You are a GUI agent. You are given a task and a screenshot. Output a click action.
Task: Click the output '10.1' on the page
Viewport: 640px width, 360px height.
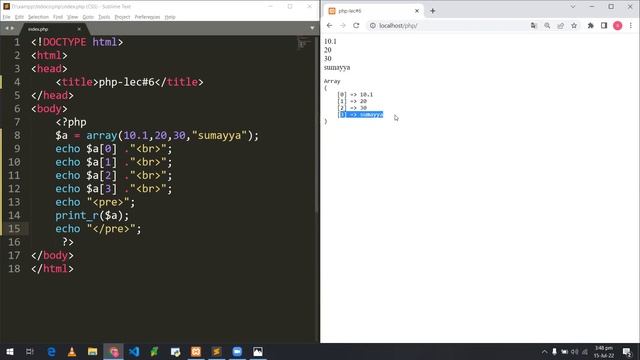tap(330, 41)
